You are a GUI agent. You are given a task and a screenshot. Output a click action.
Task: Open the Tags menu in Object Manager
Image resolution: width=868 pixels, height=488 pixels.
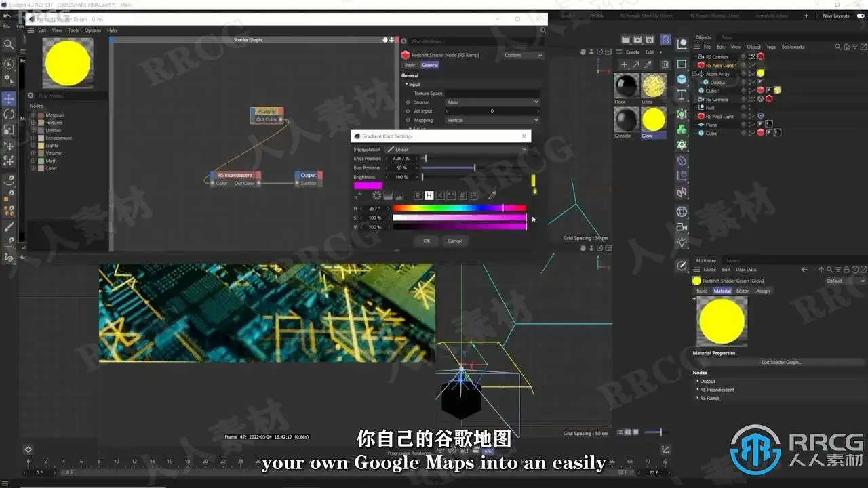pyautogui.click(x=771, y=47)
